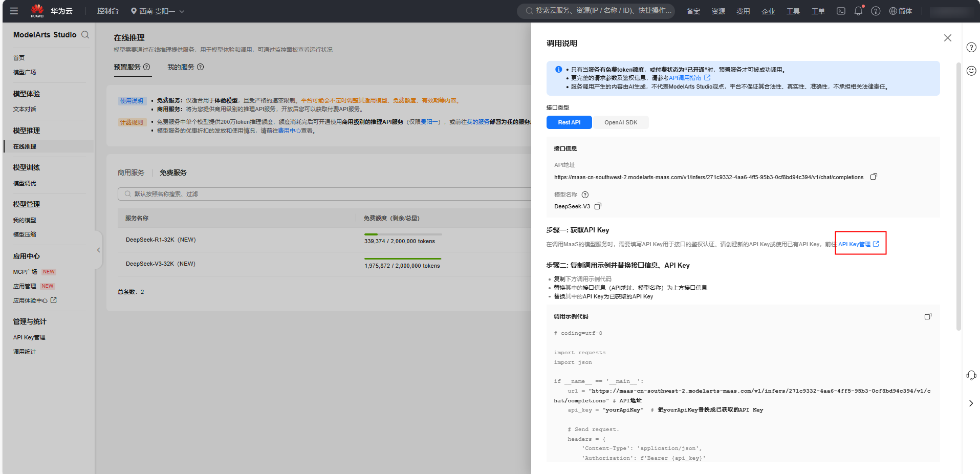The image size is (980, 474).
Task: Click the service name filter search field
Action: click(324, 194)
